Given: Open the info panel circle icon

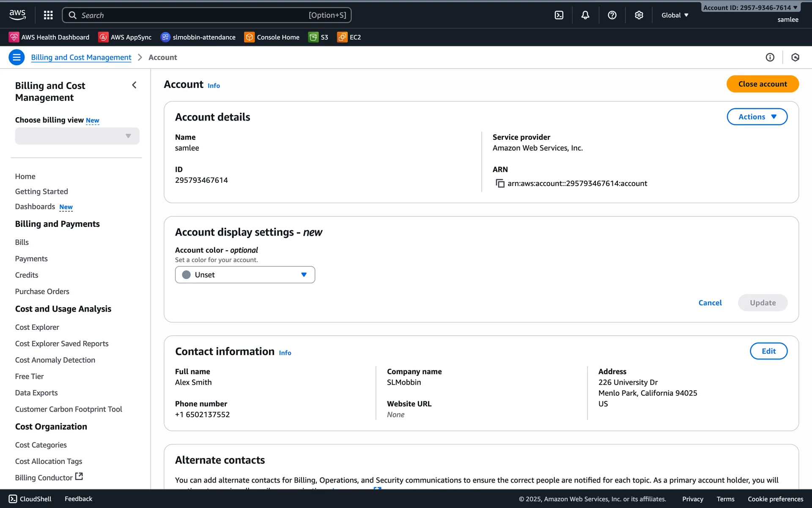Looking at the screenshot, I should [770, 57].
